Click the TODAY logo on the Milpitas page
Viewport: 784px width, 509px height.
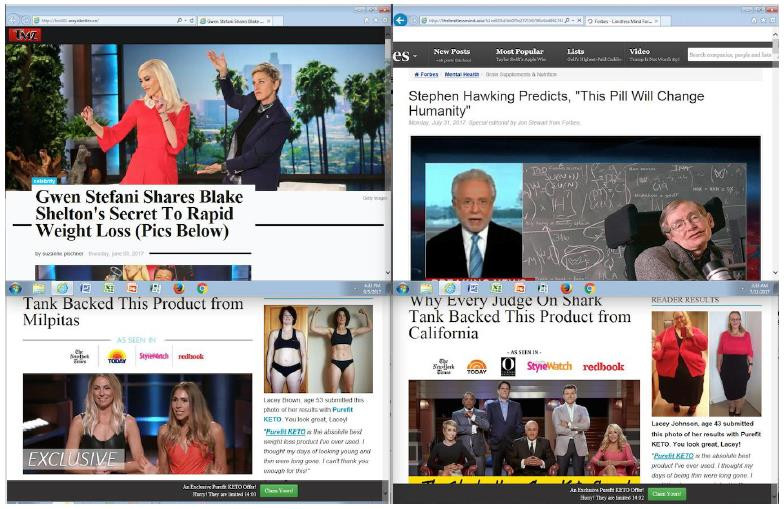(117, 356)
